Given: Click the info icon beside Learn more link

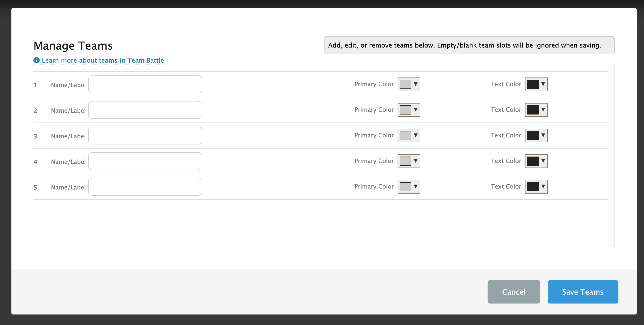Looking at the screenshot, I should [37, 60].
